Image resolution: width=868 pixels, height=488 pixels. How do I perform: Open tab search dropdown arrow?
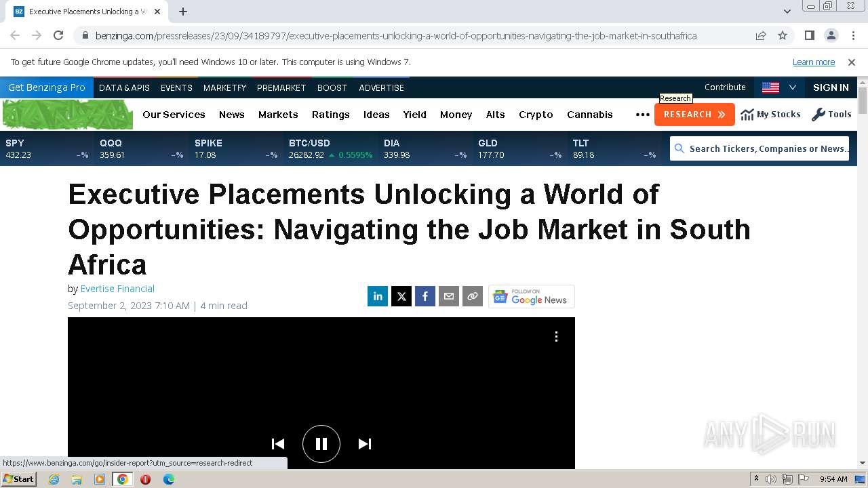pyautogui.click(x=787, y=12)
